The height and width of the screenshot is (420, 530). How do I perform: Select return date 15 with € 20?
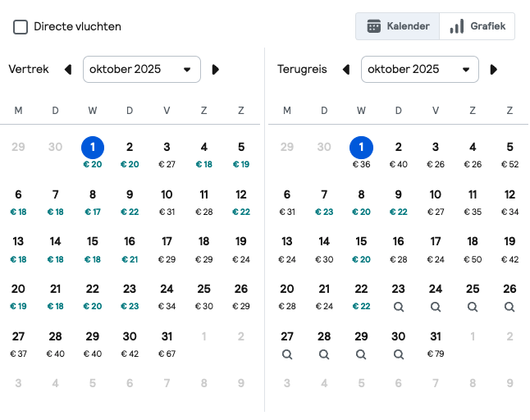[361, 249]
